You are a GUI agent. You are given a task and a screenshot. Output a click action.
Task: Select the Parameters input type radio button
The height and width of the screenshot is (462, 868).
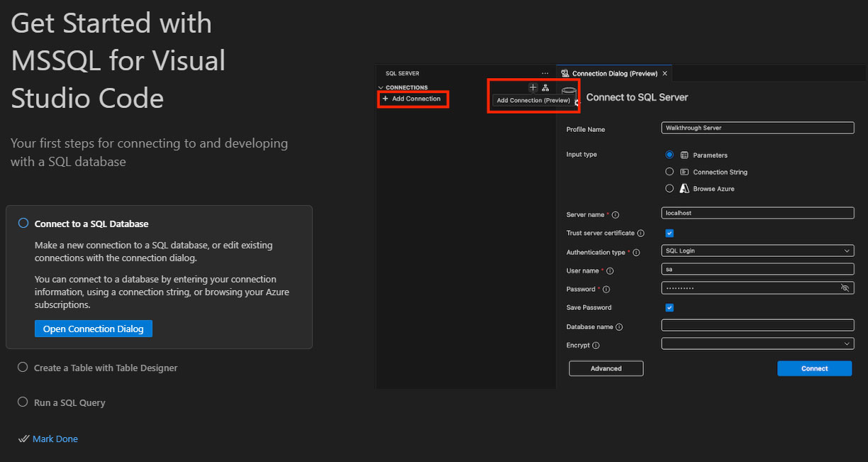(669, 155)
